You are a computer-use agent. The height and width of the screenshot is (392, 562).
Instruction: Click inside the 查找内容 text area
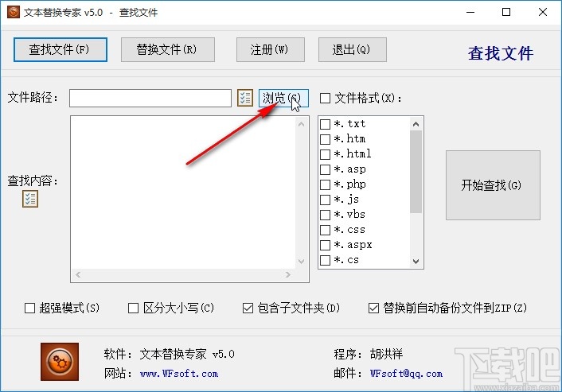pyautogui.click(x=183, y=192)
